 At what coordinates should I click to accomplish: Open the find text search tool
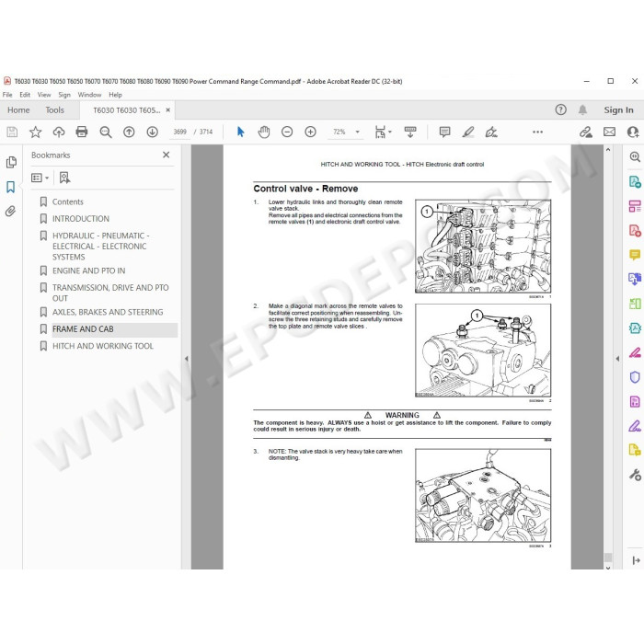pos(106,132)
